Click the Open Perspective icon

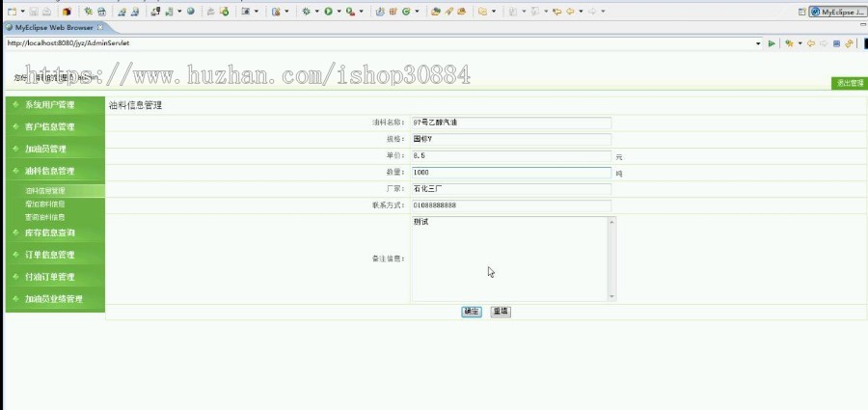(801, 11)
